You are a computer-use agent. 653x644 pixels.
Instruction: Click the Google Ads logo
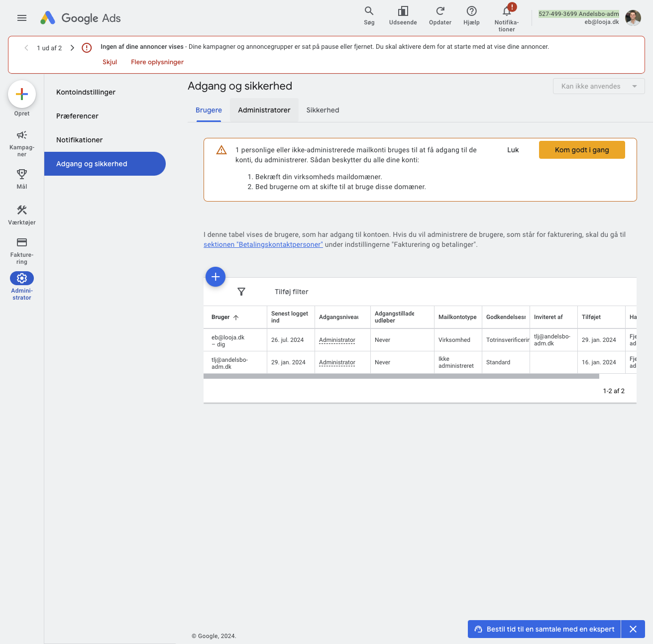tap(81, 18)
